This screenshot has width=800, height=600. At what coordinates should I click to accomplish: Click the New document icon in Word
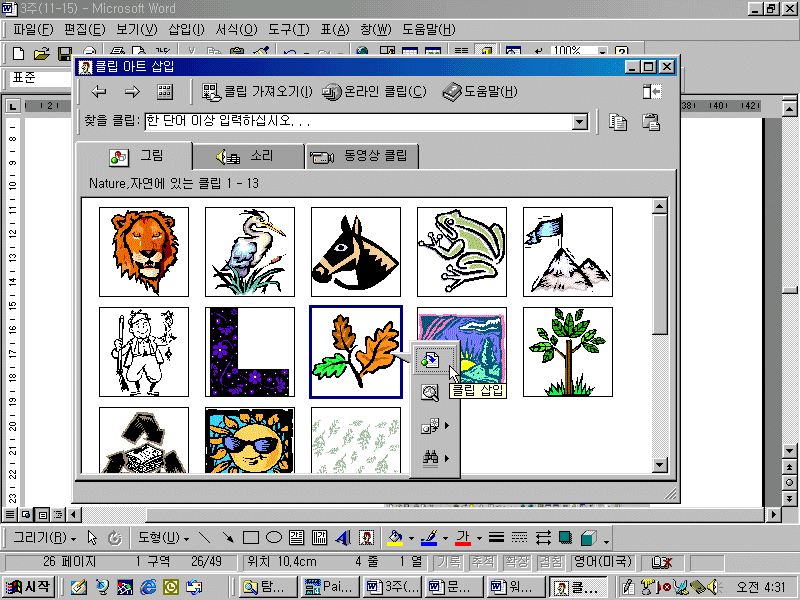(x=18, y=53)
